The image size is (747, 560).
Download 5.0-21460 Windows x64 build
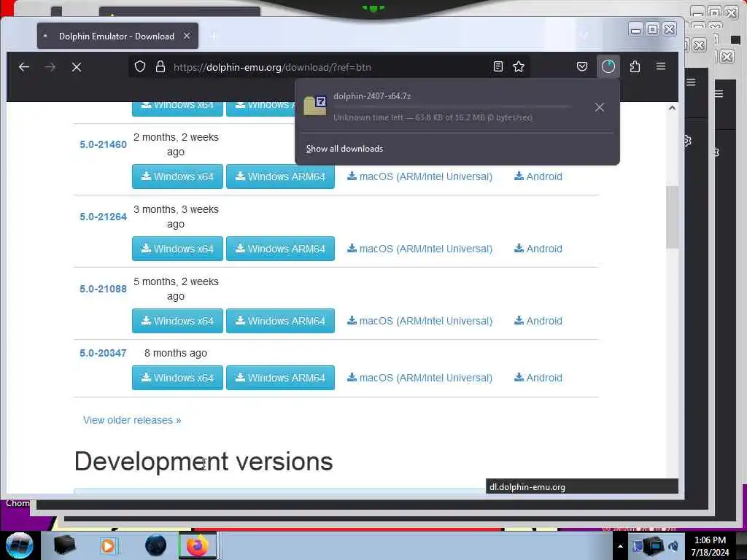tap(177, 176)
